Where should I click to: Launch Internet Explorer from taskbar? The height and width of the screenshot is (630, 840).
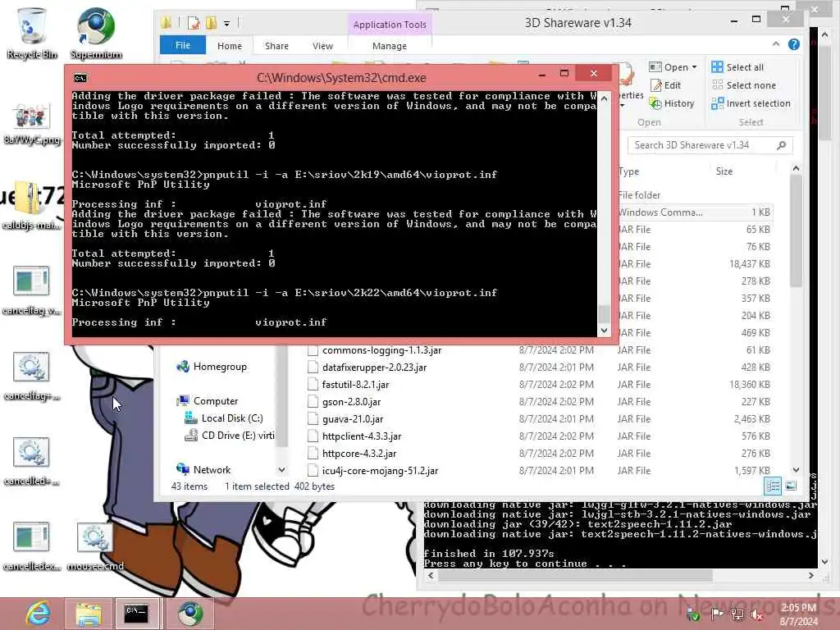[39, 614]
